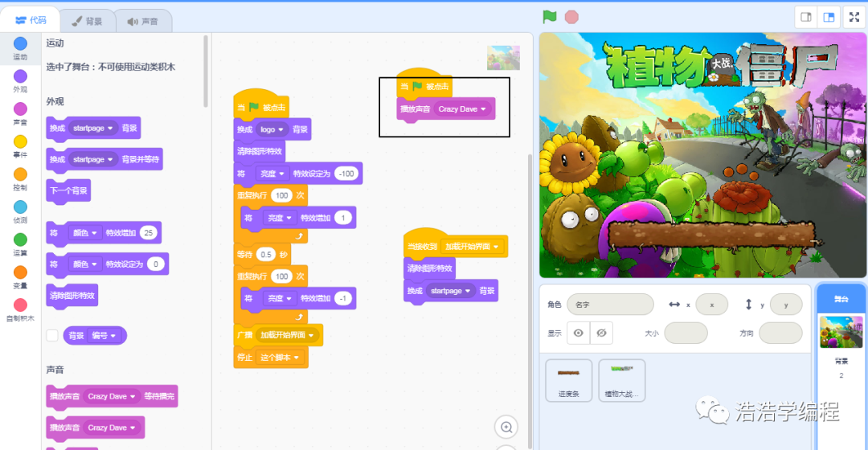This screenshot has width=868, height=450.
Task: Open logo dropdown in the script's 换成 block
Action: (272, 129)
